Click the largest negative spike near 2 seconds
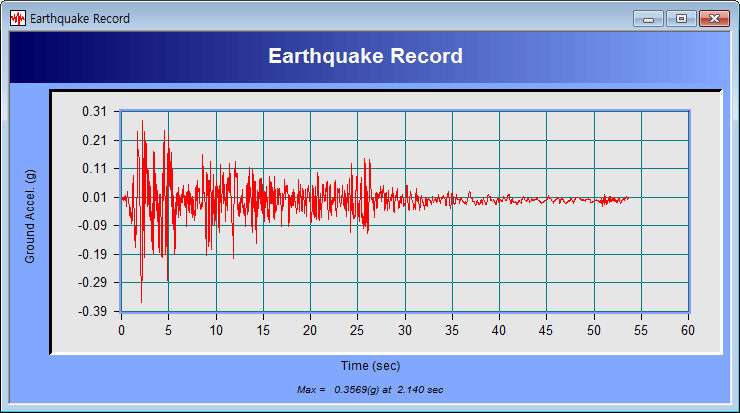Image resolution: width=740 pixels, height=413 pixels. tap(141, 298)
